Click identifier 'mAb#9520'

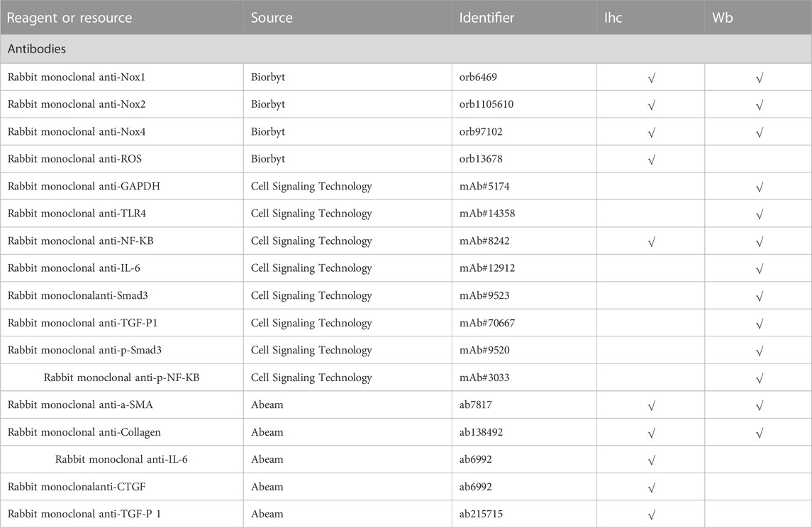click(x=484, y=350)
